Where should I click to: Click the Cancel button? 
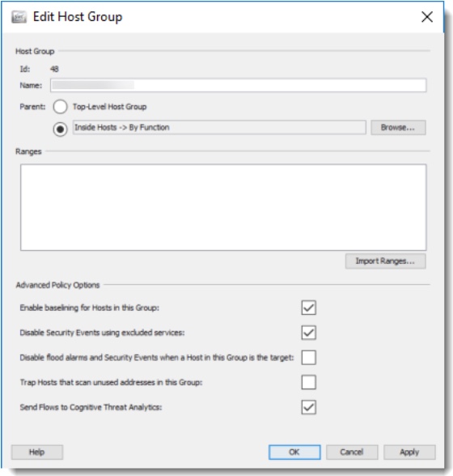tap(352, 453)
